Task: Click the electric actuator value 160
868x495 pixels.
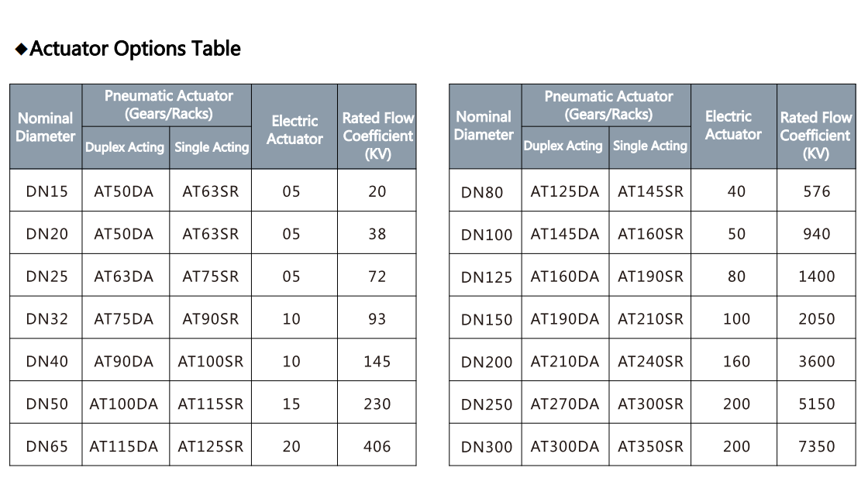Action: click(x=736, y=362)
